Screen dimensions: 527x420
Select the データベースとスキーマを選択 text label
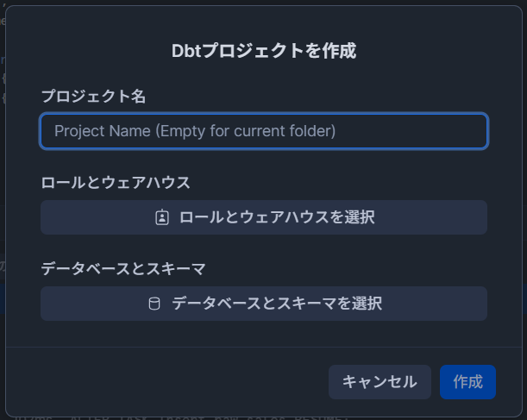[x=277, y=304]
